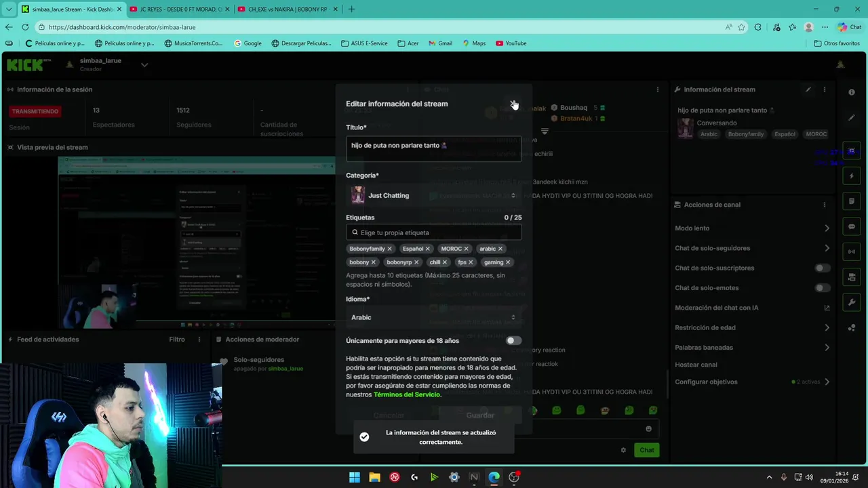Click Filtro in Feed de actividades
Image resolution: width=868 pixels, height=488 pixels.
point(177,340)
